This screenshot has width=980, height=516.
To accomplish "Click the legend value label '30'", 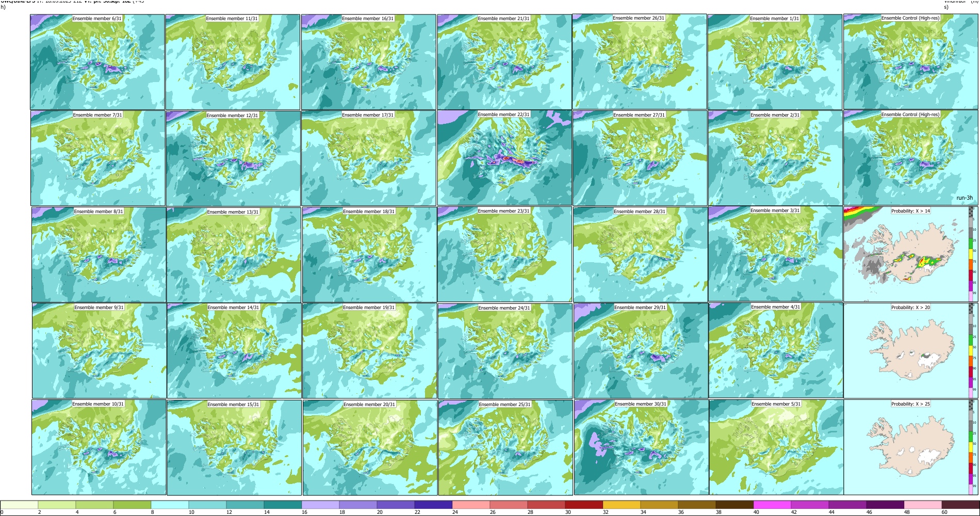I will pyautogui.click(x=568, y=512).
